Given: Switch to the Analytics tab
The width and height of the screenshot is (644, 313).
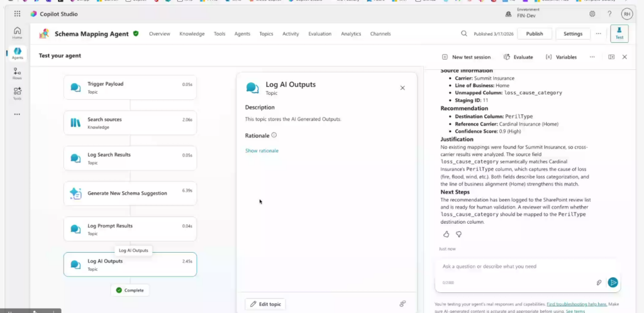Looking at the screenshot, I should [x=351, y=34].
